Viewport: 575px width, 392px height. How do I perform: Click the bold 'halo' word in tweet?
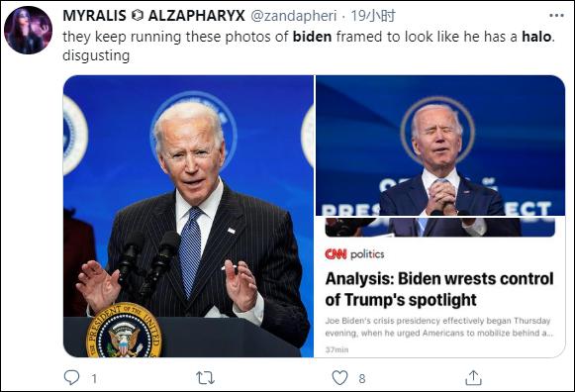click(536, 37)
